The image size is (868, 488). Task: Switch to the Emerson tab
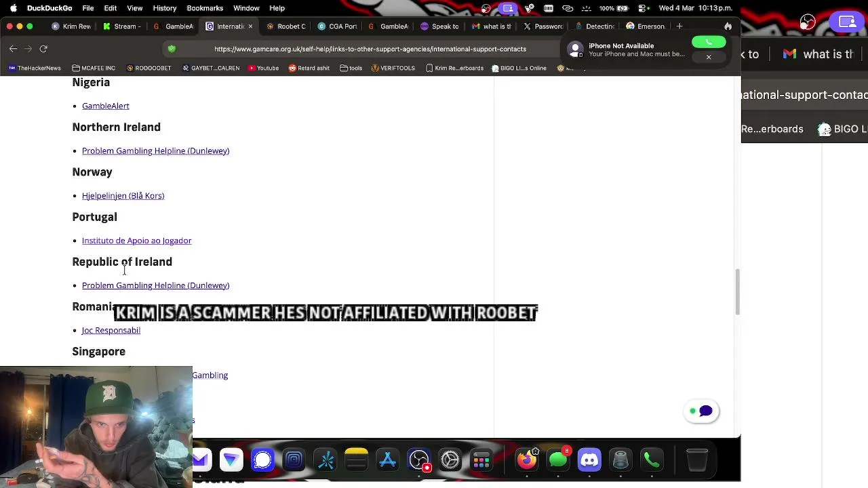646,26
